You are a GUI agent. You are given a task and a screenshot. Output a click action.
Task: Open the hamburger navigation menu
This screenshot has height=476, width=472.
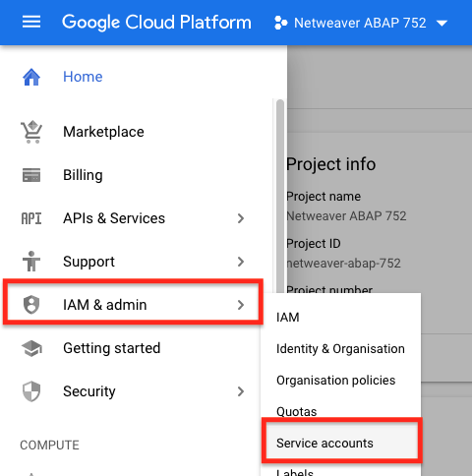click(31, 22)
